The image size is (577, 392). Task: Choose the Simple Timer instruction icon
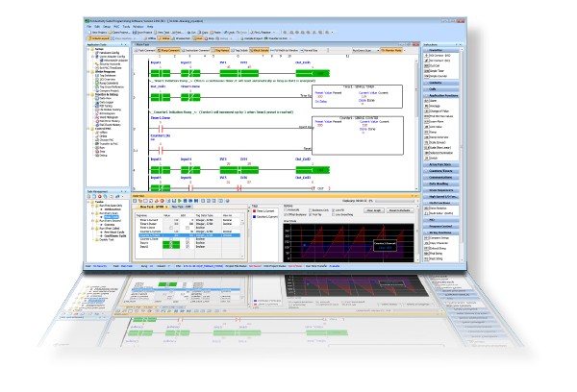(x=424, y=72)
